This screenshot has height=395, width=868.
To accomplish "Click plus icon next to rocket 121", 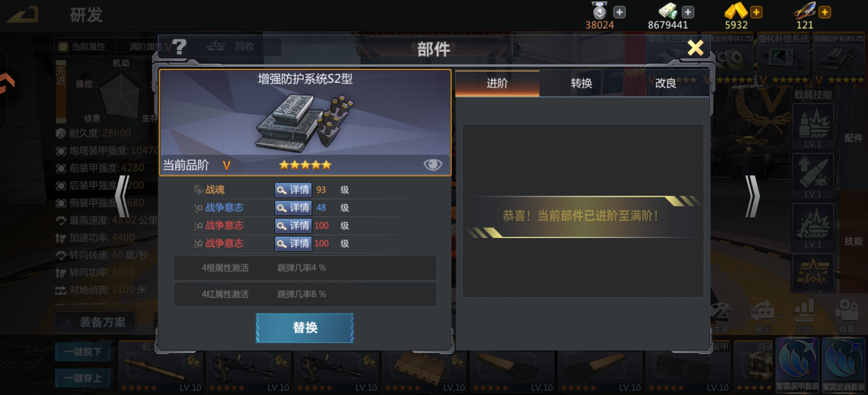I will click(x=825, y=12).
